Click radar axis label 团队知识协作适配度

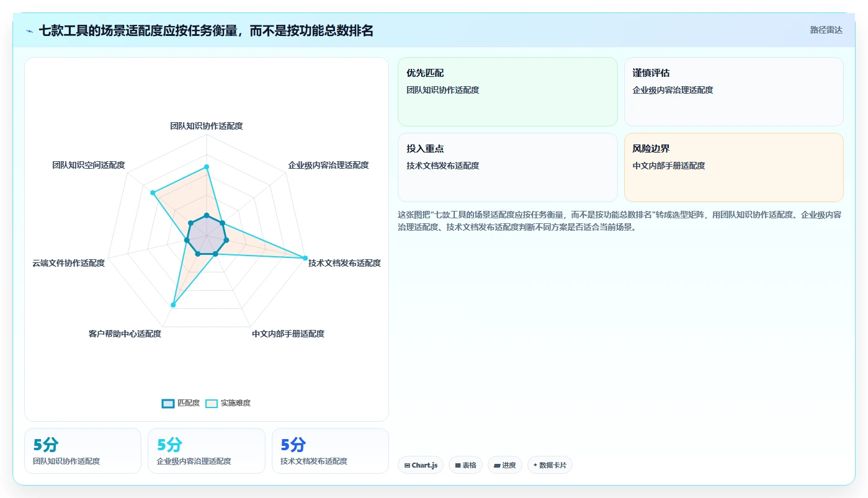coord(207,126)
